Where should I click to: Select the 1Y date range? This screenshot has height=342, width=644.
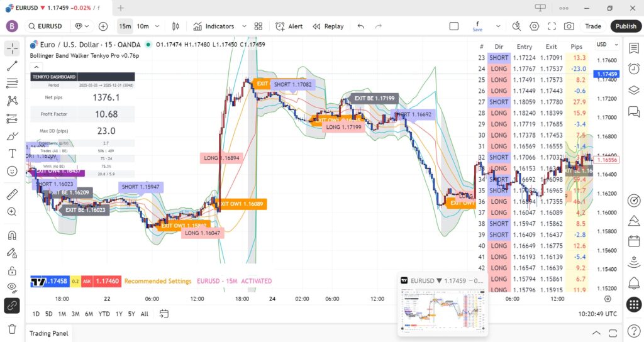click(x=118, y=314)
